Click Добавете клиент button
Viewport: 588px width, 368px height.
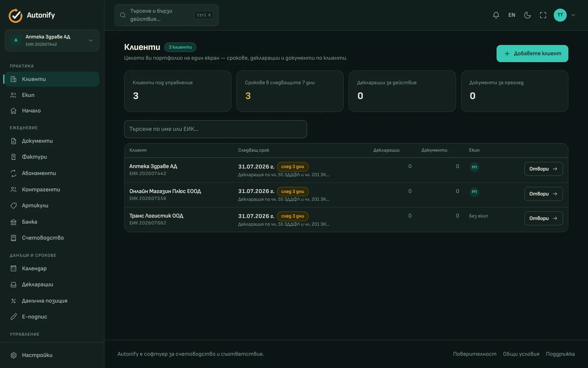[532, 54]
